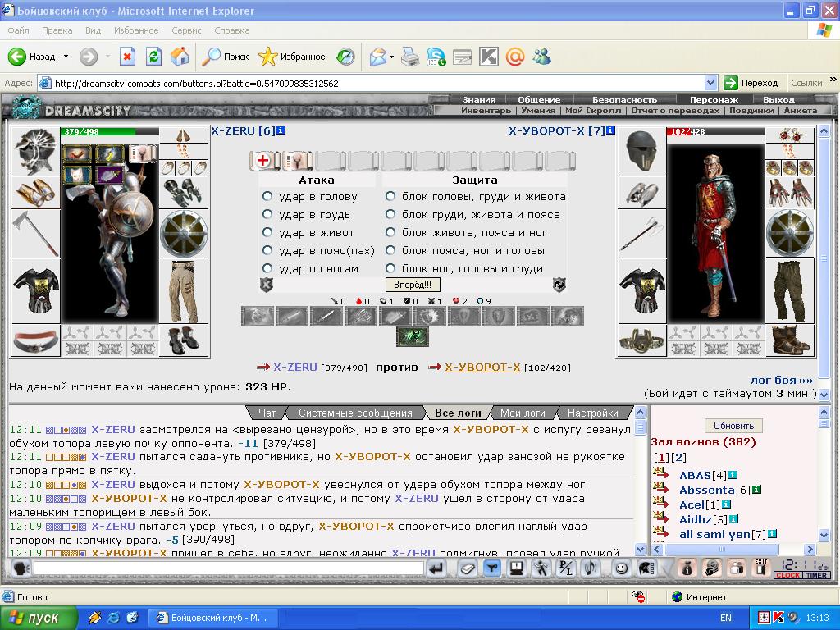
Task: Select attack 'удар по ногам'
Action: click(x=267, y=268)
